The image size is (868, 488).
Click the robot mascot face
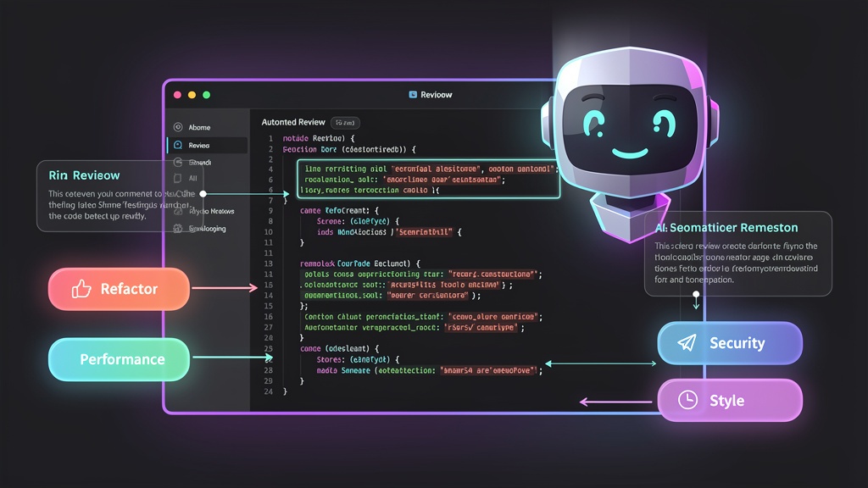pos(630,129)
